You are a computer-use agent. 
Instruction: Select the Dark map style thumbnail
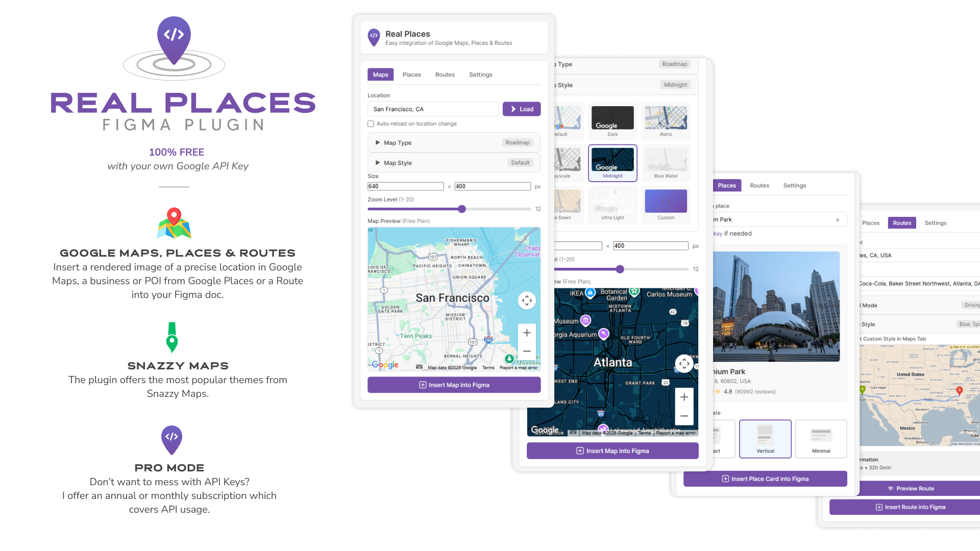click(612, 121)
